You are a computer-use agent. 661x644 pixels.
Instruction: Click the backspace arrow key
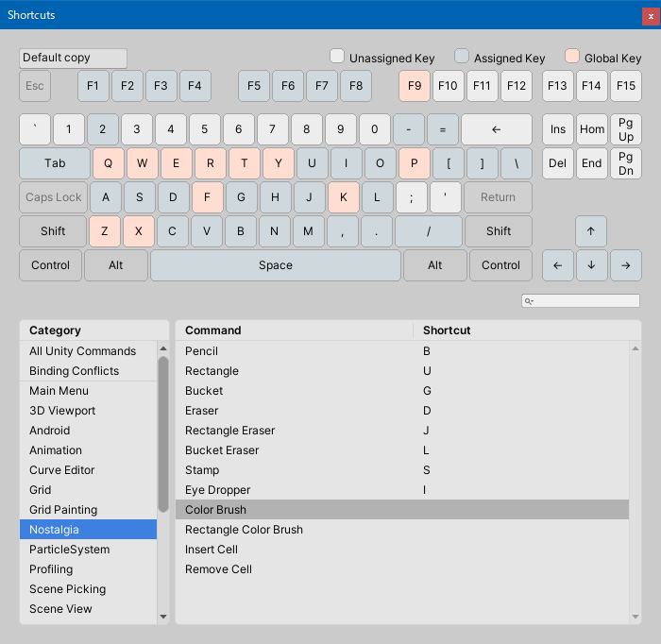click(497, 129)
